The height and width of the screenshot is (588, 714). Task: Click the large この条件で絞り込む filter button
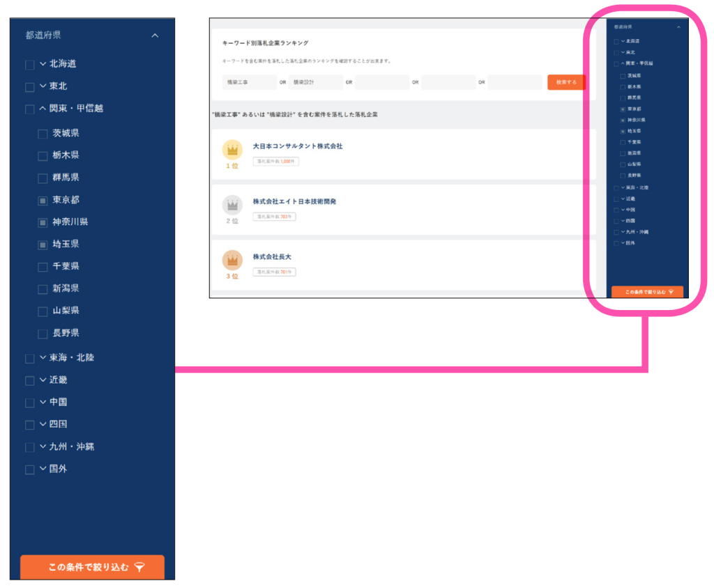coord(93,567)
